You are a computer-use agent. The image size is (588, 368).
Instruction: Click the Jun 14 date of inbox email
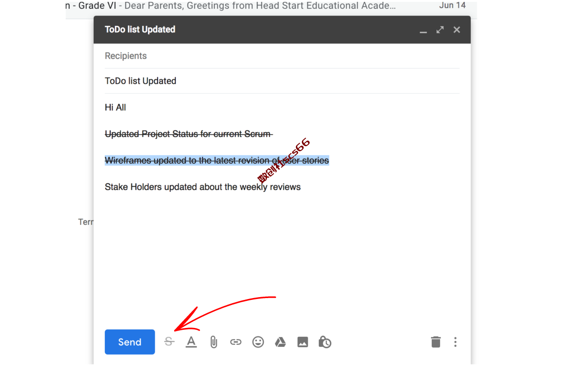click(x=452, y=6)
